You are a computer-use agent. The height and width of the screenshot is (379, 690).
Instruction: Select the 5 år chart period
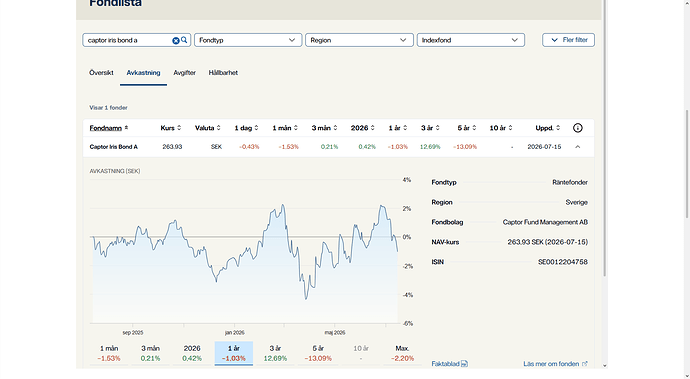tap(318, 353)
